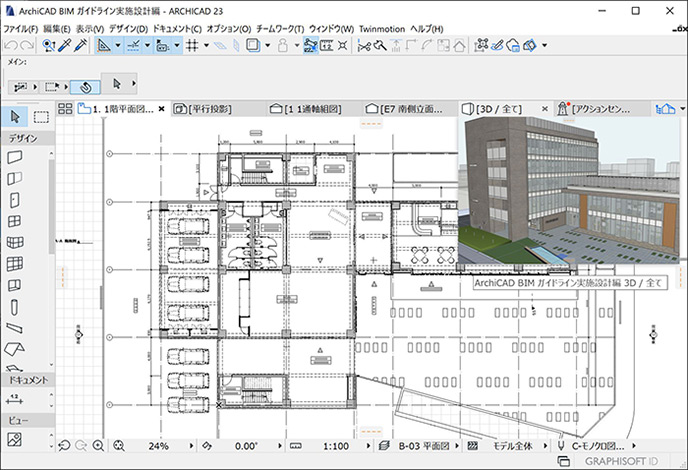Screen dimensions: 688x470
Task: Open the デザイン(D) menu
Action: click(129, 29)
